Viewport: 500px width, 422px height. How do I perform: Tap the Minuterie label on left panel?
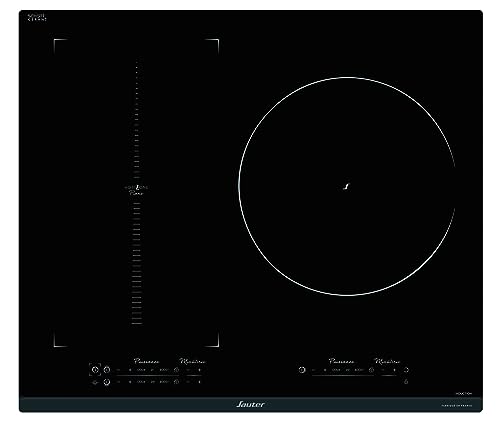tap(193, 362)
